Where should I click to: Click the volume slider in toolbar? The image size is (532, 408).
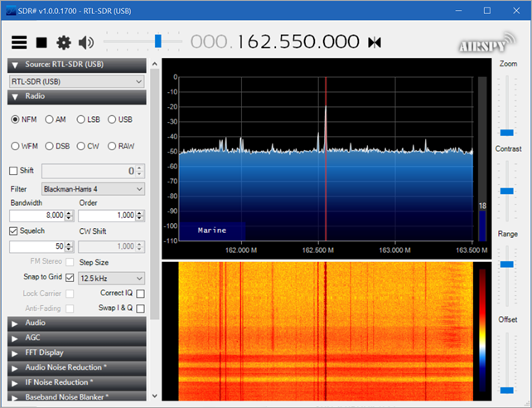157,41
